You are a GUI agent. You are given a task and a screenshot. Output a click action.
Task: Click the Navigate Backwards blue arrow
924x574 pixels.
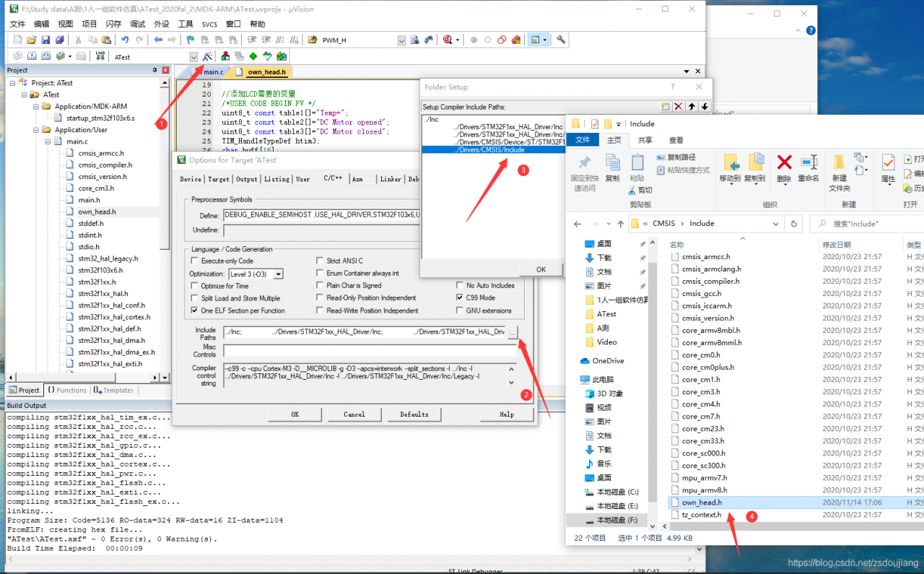pyautogui.click(x=159, y=40)
